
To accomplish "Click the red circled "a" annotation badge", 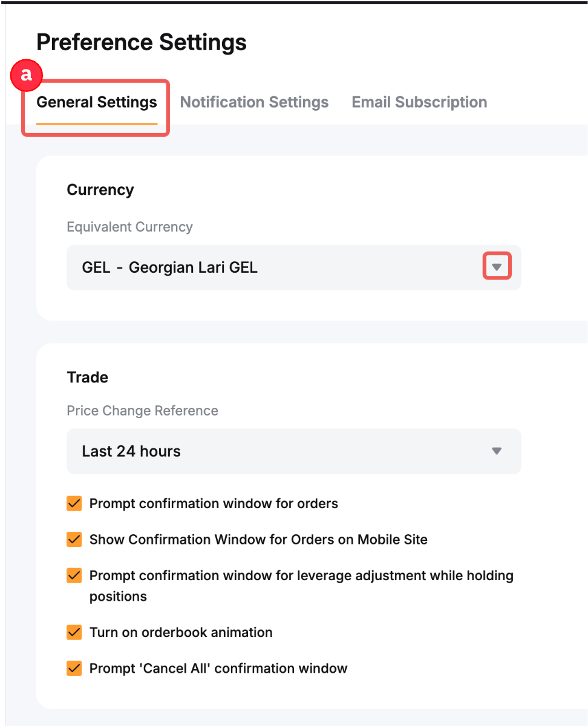I will pyautogui.click(x=27, y=76).
